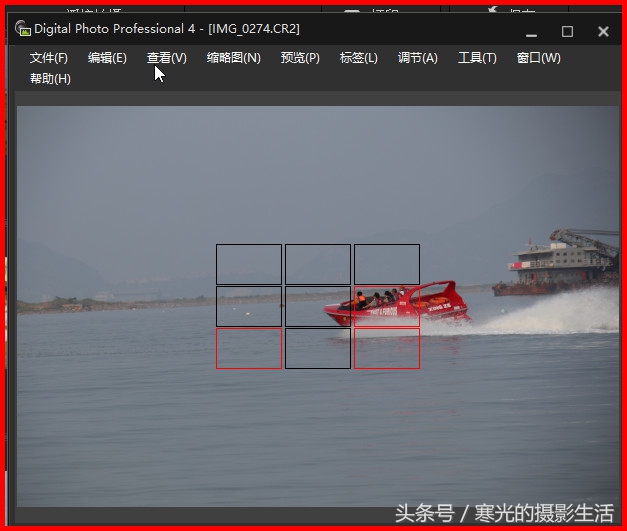Viewport: 627px width, 531px height.
Task: Select the red bottom-right AF point box
Action: (x=386, y=348)
